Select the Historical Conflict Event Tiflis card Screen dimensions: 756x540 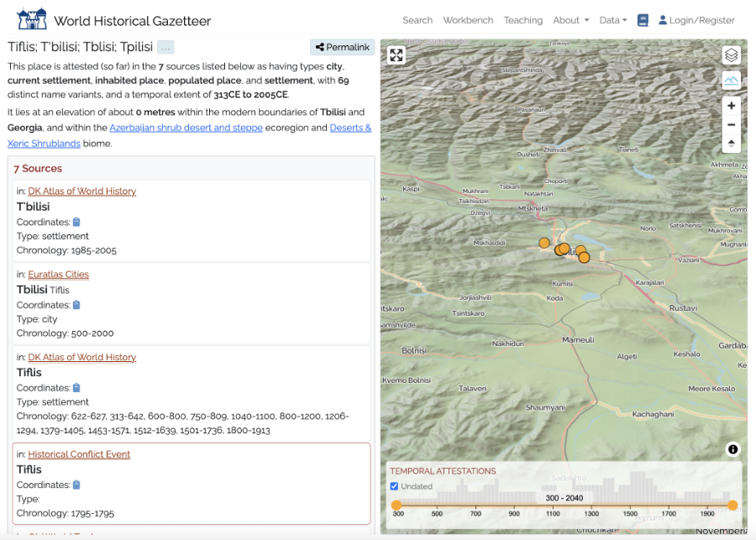[x=191, y=483]
